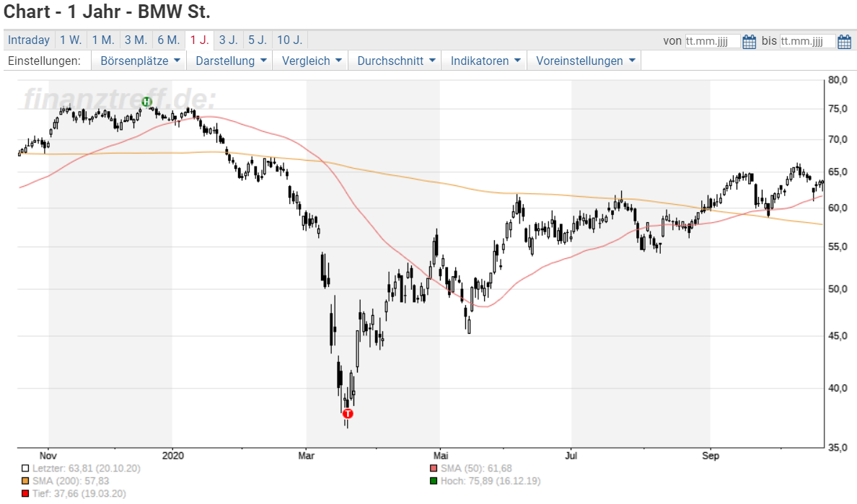Click the red Tief legend swatch
The width and height of the screenshot is (857, 504).
(x=25, y=494)
